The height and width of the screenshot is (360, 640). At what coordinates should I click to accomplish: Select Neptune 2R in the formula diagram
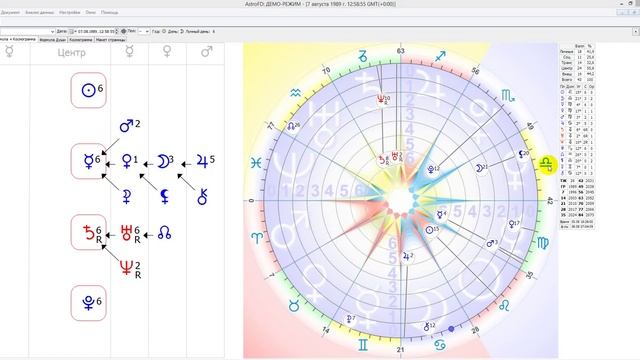point(131,269)
